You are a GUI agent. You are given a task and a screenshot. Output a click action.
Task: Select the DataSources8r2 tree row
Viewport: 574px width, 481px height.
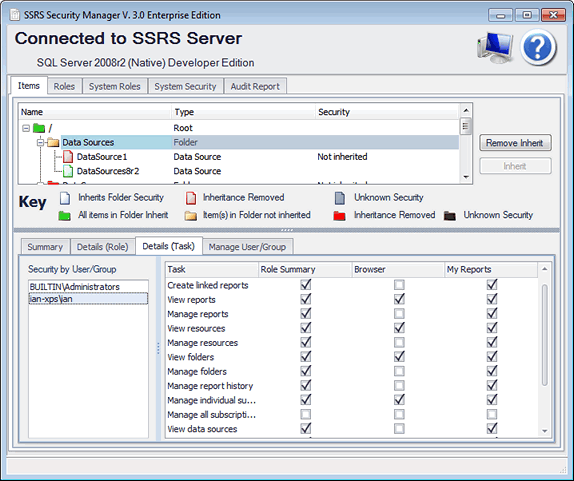click(239, 171)
